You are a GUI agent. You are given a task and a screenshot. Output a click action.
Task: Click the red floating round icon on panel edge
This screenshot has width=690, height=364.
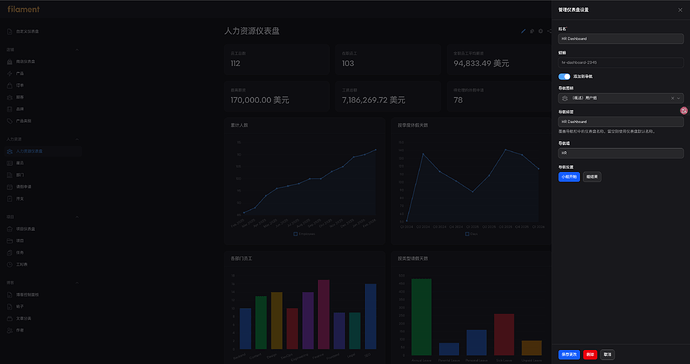point(684,110)
